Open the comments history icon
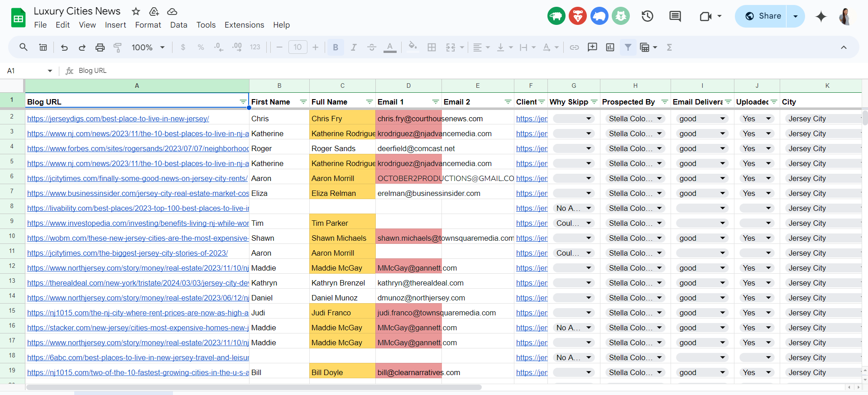The height and width of the screenshot is (395, 868). pyautogui.click(x=675, y=16)
